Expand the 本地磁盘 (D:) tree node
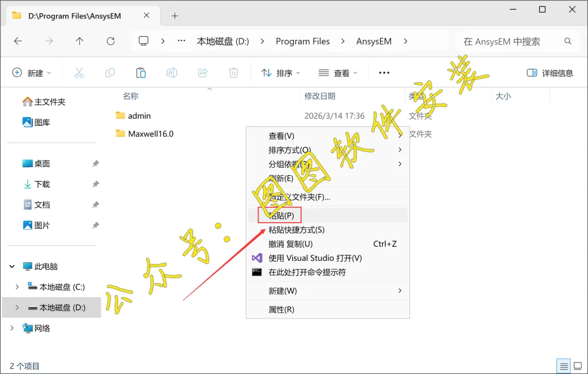This screenshot has height=374, width=588. click(17, 308)
